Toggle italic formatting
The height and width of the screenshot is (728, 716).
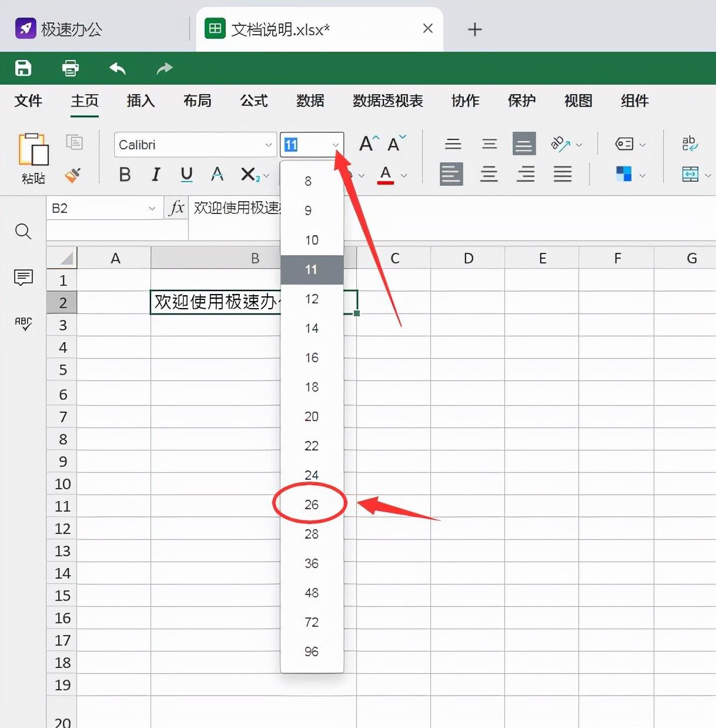point(156,175)
